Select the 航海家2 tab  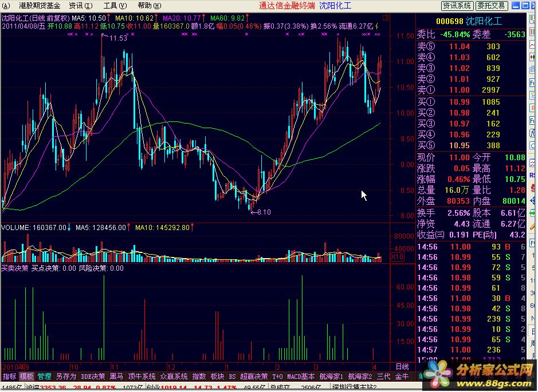pos(360,377)
